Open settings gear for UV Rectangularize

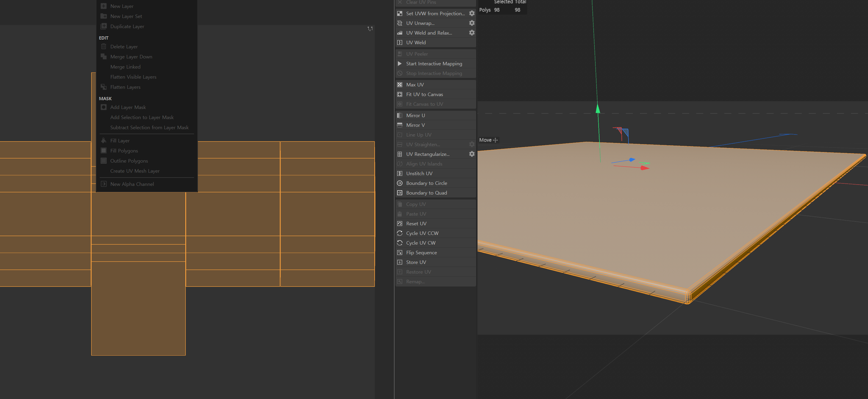(472, 154)
